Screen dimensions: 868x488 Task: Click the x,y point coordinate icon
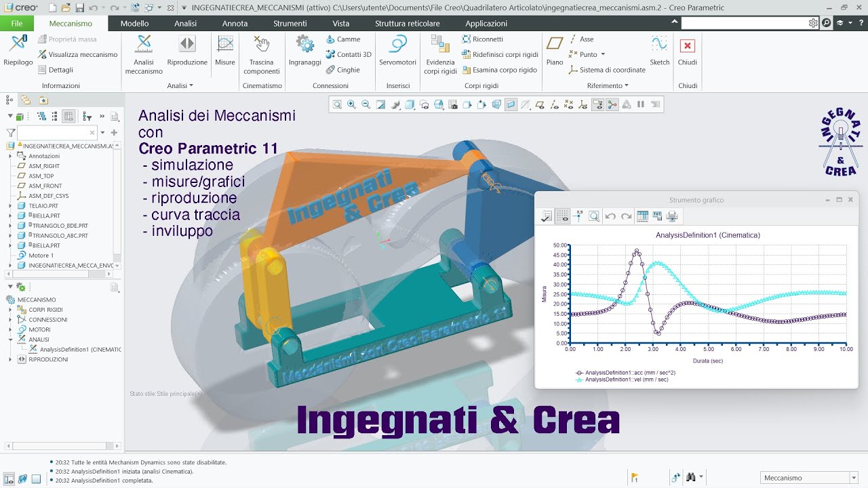tap(578, 216)
